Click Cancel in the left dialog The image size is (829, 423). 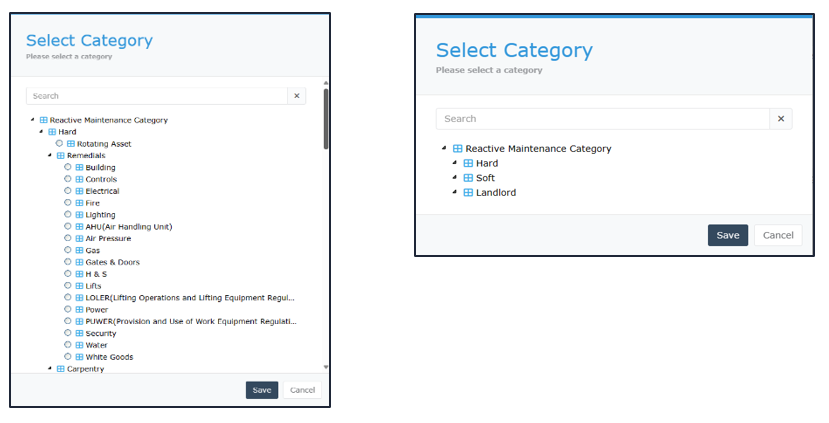pyautogui.click(x=302, y=390)
